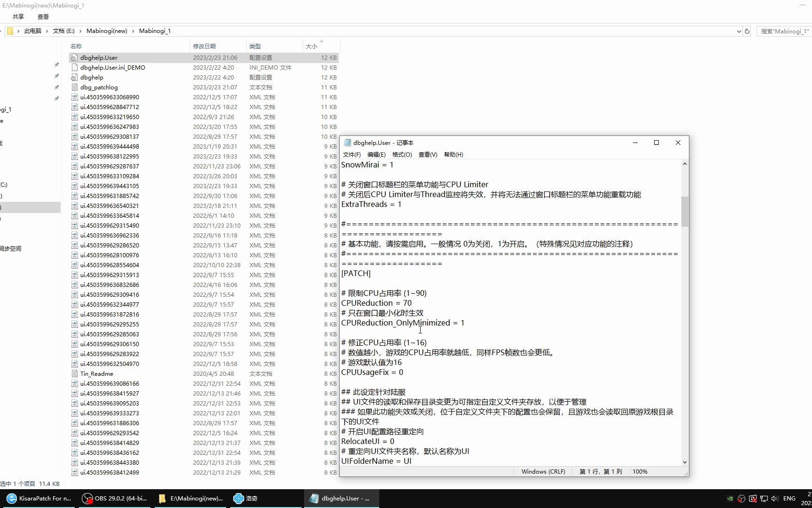Viewport: 812px width, 508px height.
Task: Open network icon in system tray
Action: coord(764,499)
